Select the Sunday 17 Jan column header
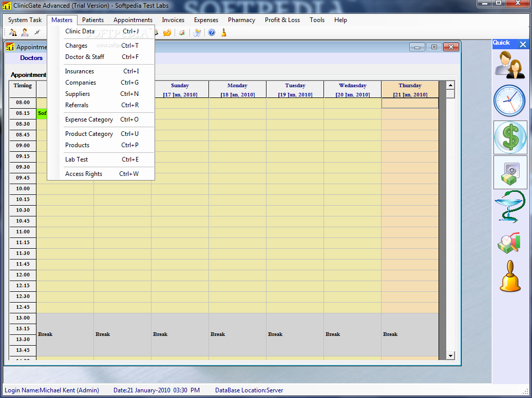 (180, 90)
